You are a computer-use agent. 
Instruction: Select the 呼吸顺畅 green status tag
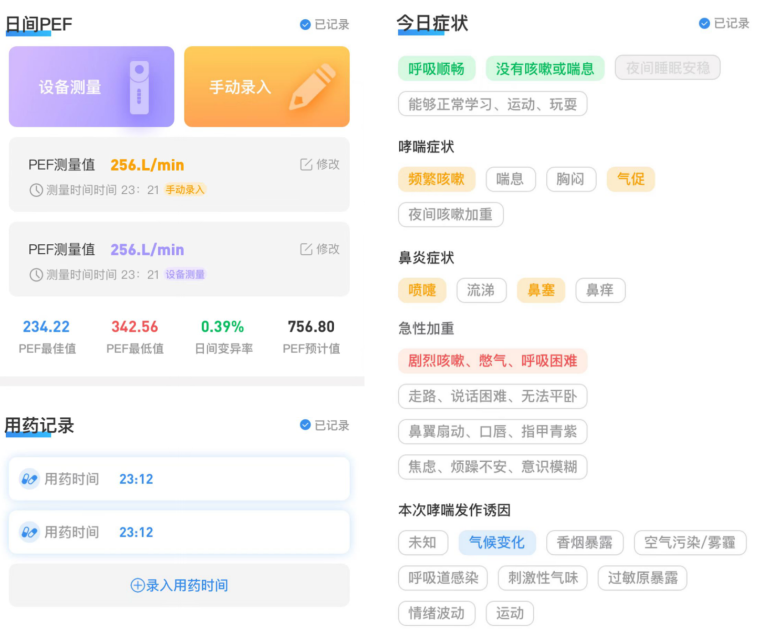coord(436,68)
